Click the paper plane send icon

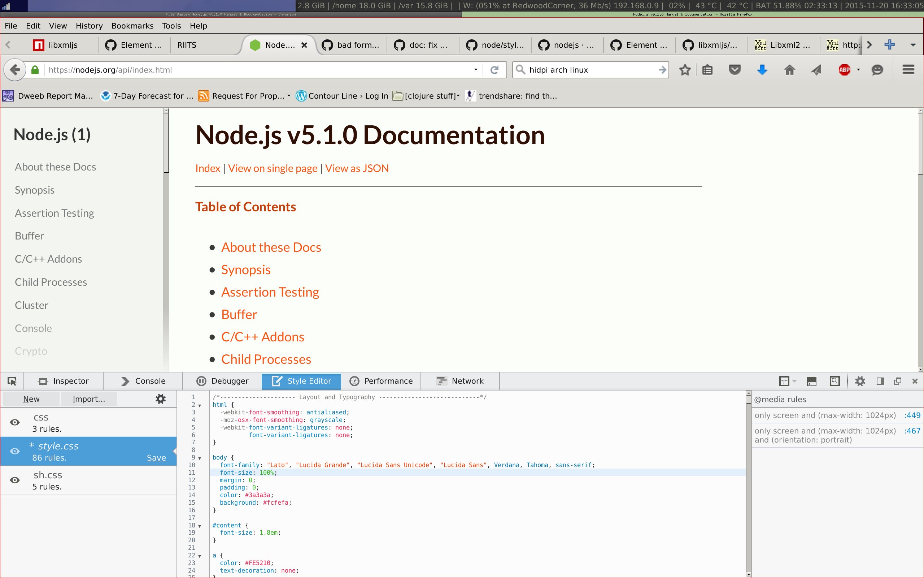(816, 70)
